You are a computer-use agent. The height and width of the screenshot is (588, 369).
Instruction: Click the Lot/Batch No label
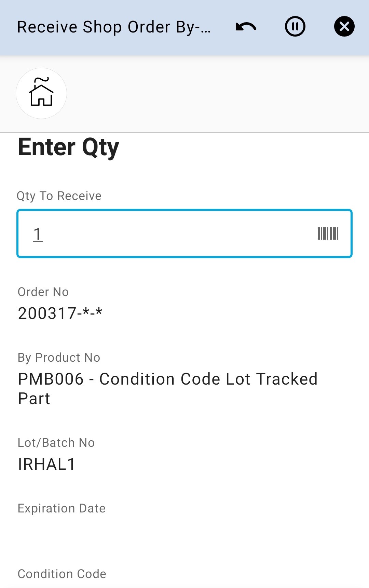coord(56,443)
